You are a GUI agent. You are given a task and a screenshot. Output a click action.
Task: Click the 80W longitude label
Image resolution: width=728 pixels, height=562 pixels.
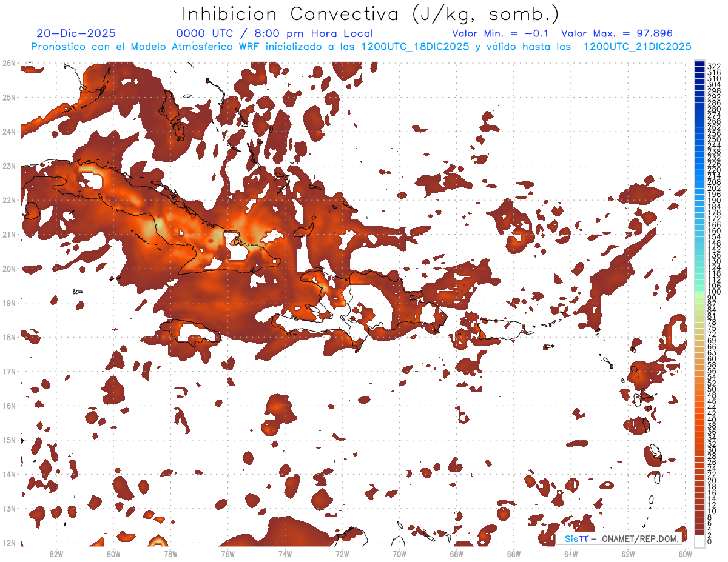[113, 554]
